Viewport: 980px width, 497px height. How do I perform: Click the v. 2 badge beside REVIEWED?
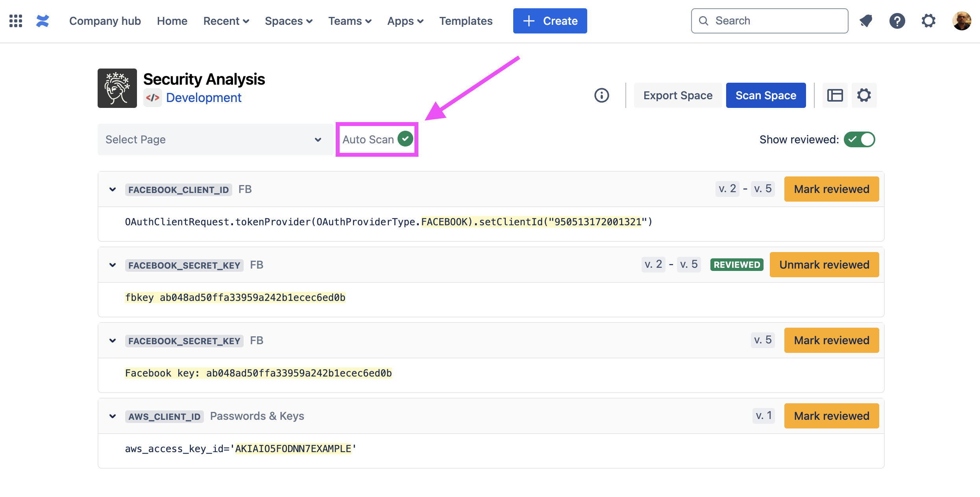coord(653,264)
